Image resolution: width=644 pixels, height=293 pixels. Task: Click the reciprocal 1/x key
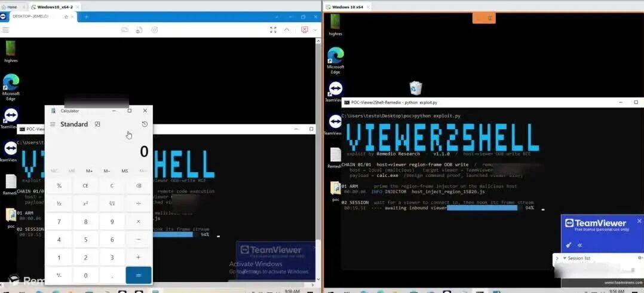coord(59,203)
